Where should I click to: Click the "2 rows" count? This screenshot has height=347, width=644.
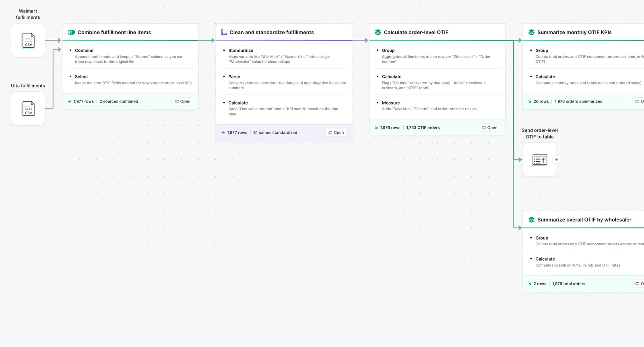(x=540, y=284)
